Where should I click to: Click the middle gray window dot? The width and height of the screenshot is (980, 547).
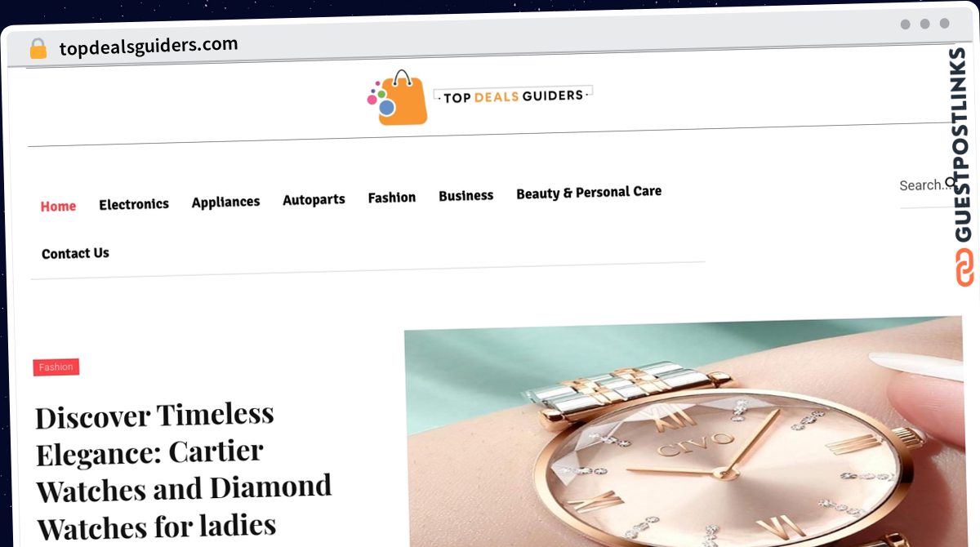(924, 24)
